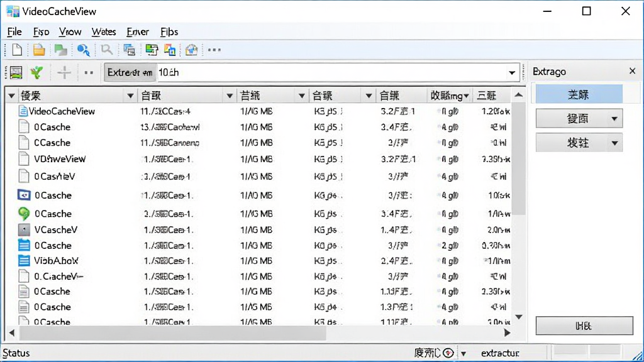Click the horizontal scrollbar left arrow
Screen dimensions: 644x362
11,333
